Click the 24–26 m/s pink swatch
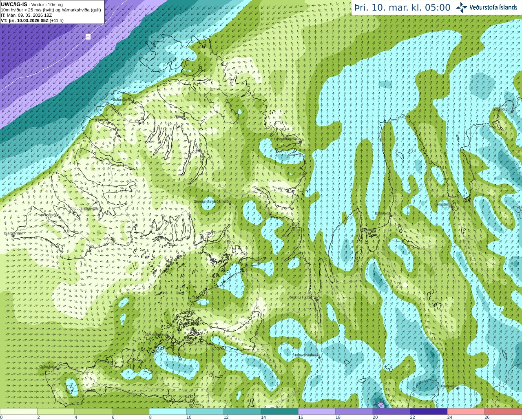The image size is (522, 420). pyautogui.click(x=466, y=411)
